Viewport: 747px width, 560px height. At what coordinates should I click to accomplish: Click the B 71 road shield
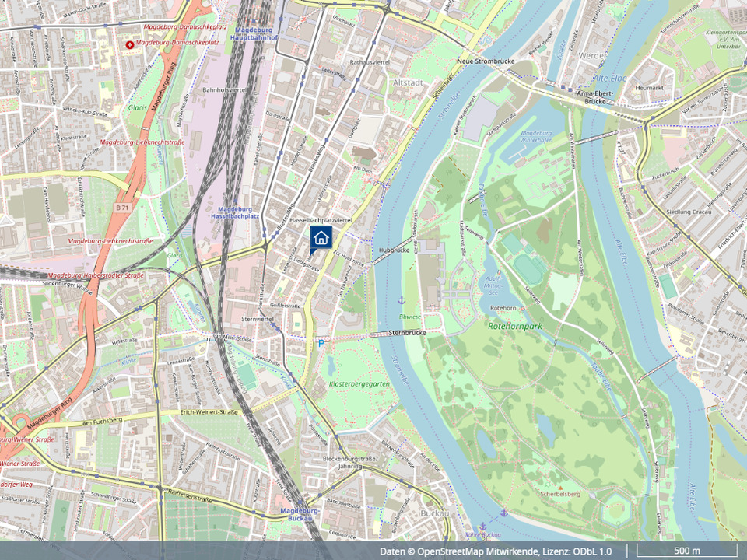tap(123, 208)
